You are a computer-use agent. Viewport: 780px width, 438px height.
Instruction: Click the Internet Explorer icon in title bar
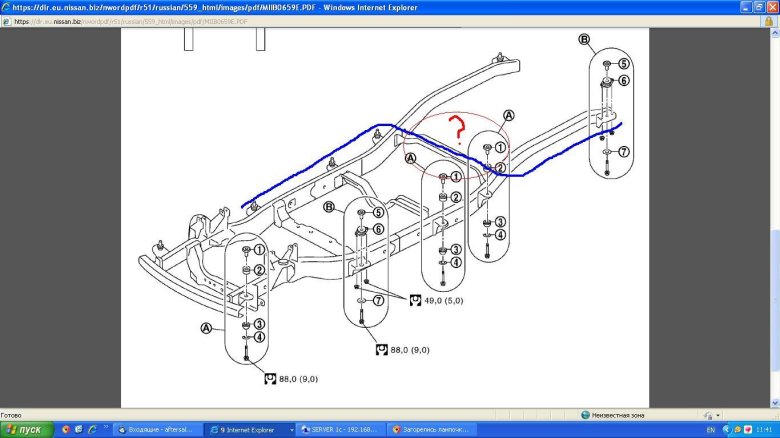[6, 6]
